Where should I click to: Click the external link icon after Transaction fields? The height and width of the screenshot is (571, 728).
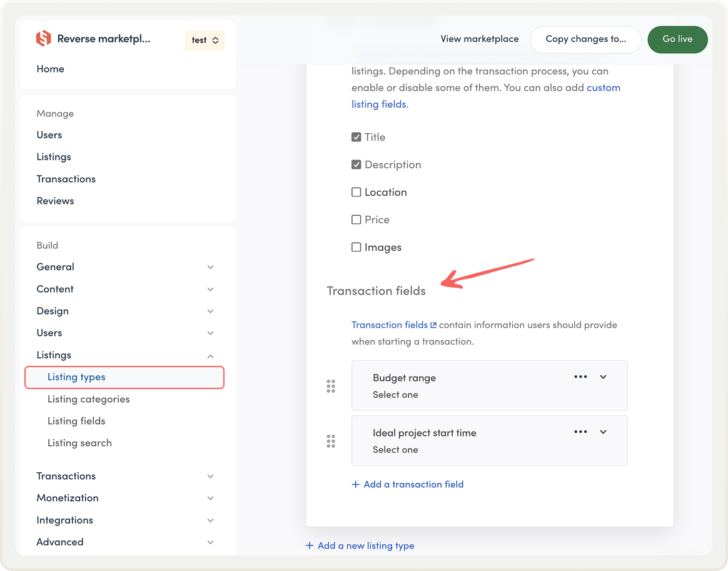(x=433, y=325)
